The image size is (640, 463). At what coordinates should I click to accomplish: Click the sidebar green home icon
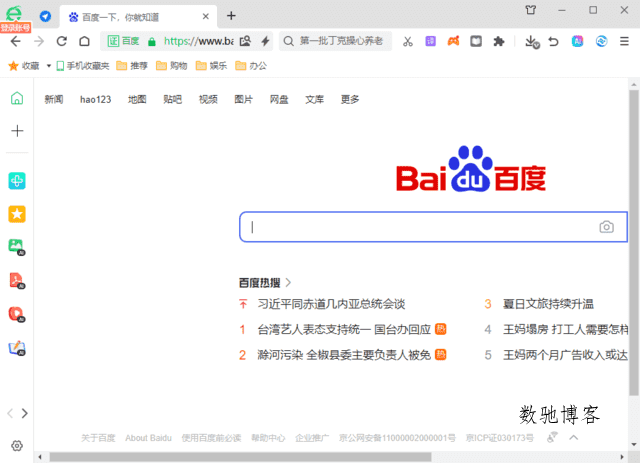click(x=17, y=98)
